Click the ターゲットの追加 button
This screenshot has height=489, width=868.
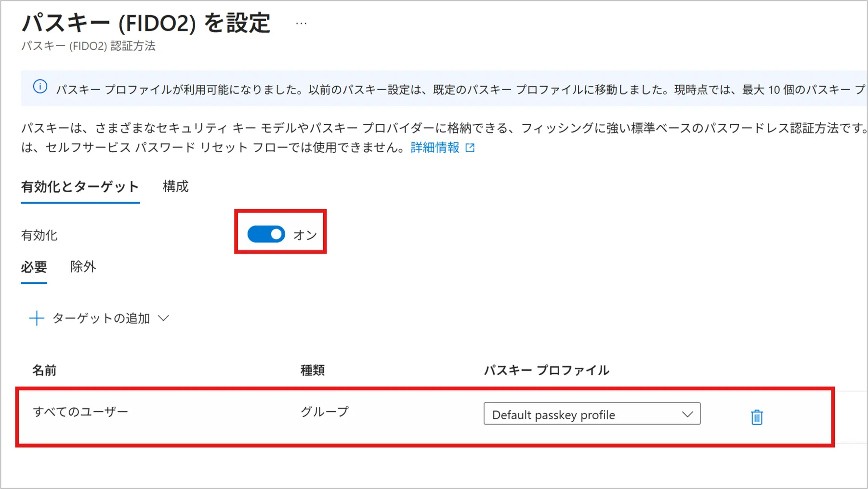[x=99, y=318]
